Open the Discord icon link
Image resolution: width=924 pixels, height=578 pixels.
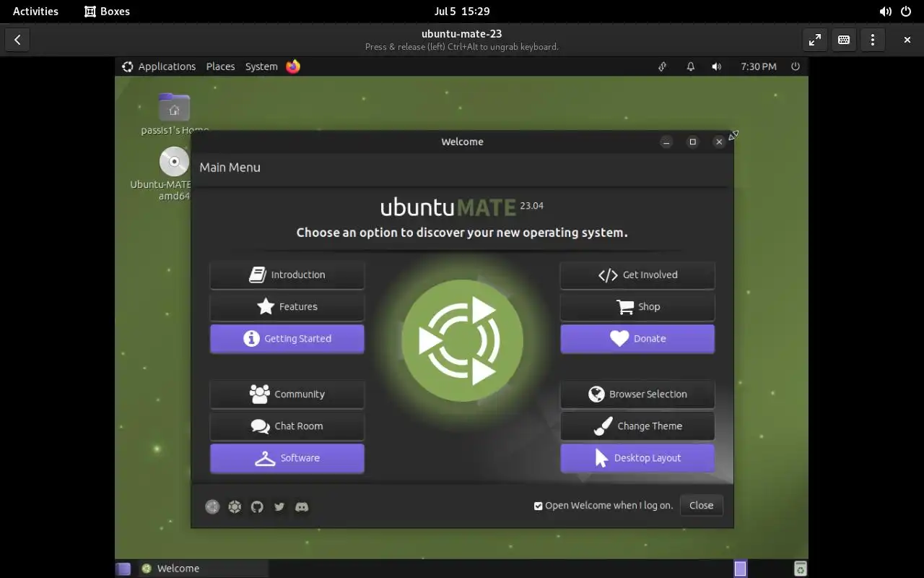tap(302, 507)
